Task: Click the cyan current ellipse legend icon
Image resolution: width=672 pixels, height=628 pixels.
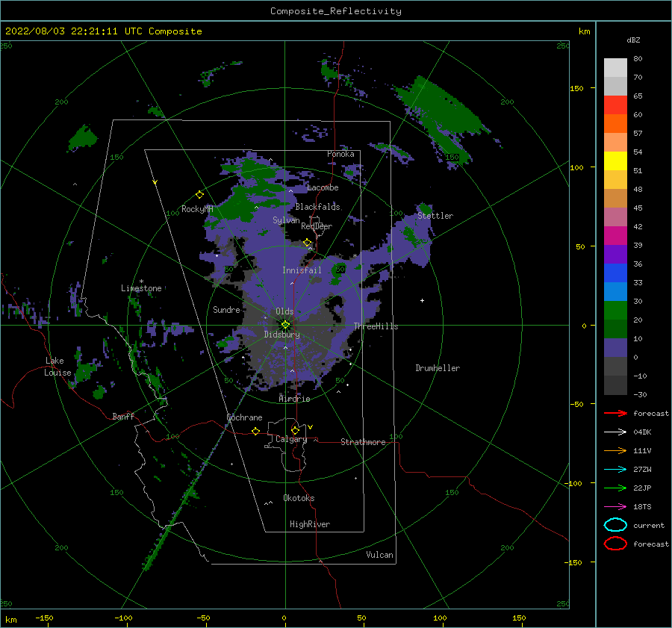Action: coord(615,525)
